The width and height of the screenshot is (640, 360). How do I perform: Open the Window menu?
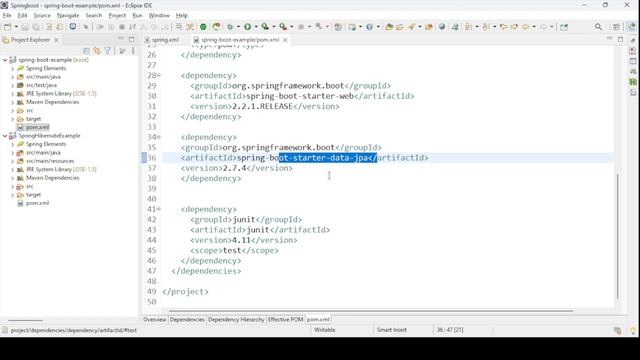[159, 16]
